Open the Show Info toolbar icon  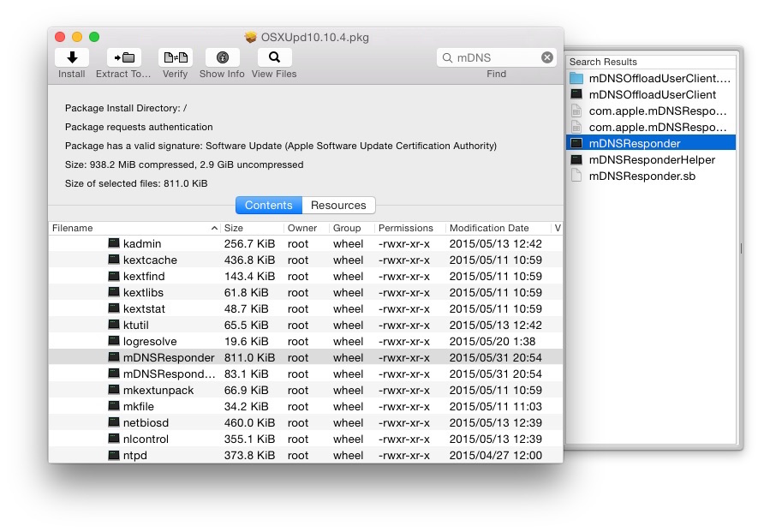click(x=223, y=57)
